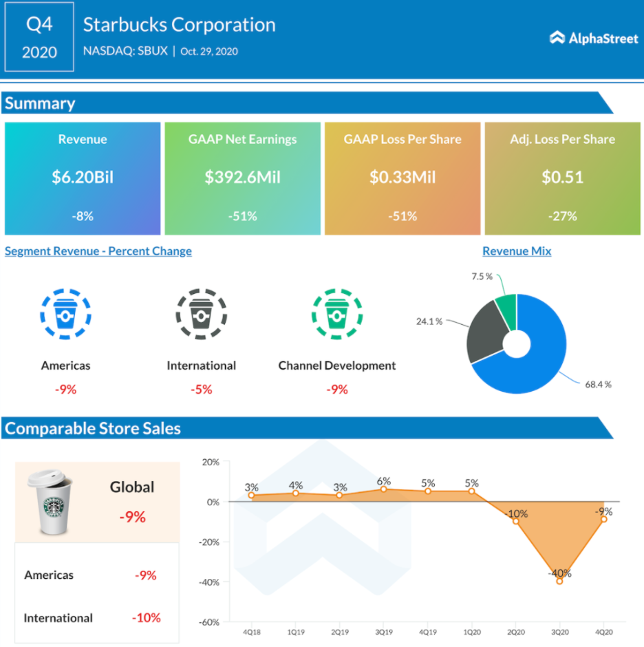Select the GAAP Net Earnings card
Image resolution: width=644 pixels, height=647 pixels.
click(242, 179)
